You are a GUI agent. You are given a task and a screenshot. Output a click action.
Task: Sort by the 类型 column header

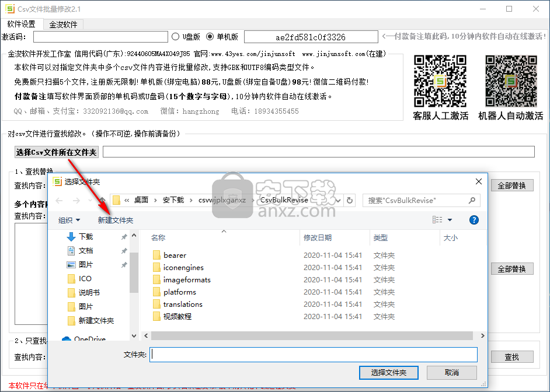[x=381, y=238]
